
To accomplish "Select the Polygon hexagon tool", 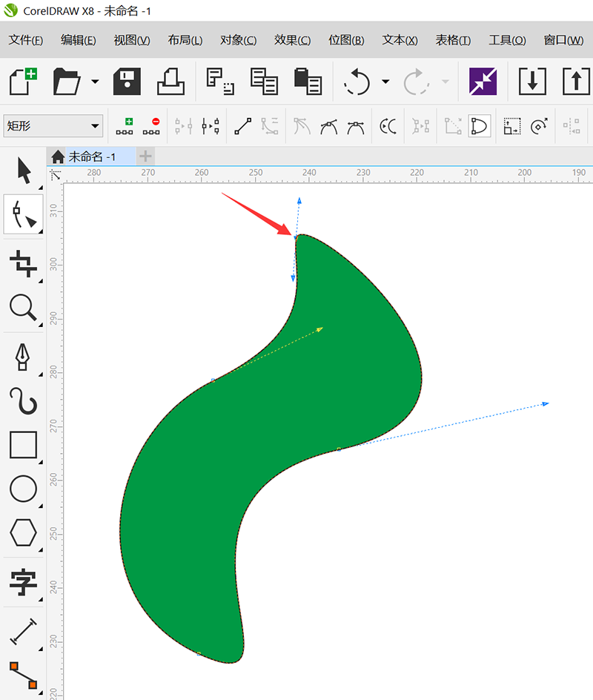I will pos(24,532).
